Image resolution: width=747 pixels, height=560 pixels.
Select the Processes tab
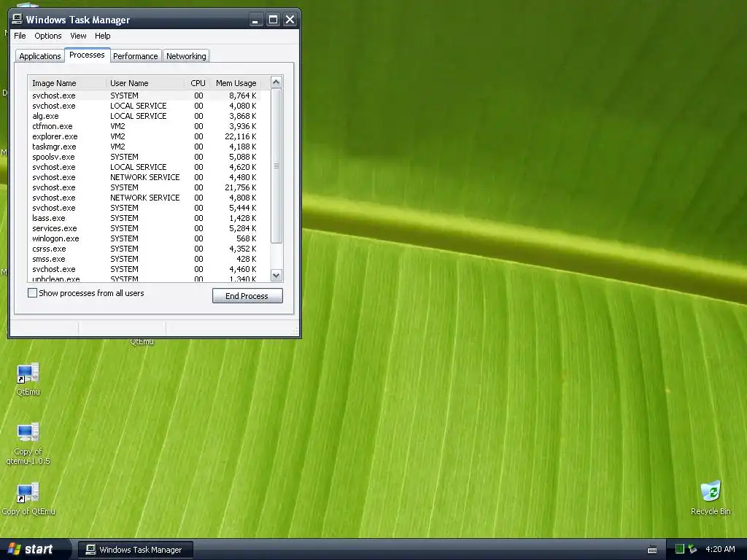[x=88, y=55]
